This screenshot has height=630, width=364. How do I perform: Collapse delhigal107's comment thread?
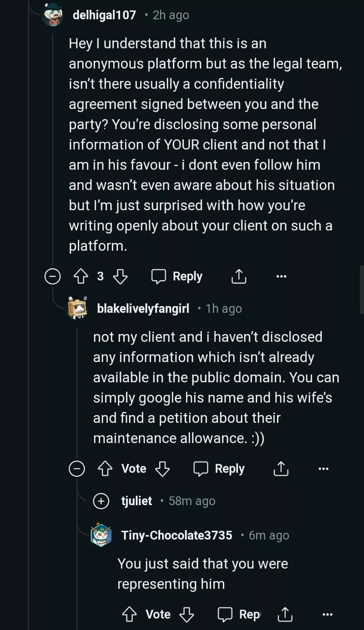52,276
